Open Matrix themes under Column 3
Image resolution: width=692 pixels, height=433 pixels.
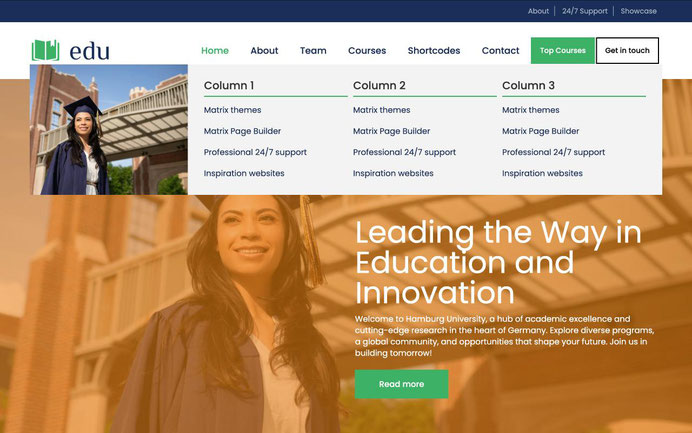(531, 110)
